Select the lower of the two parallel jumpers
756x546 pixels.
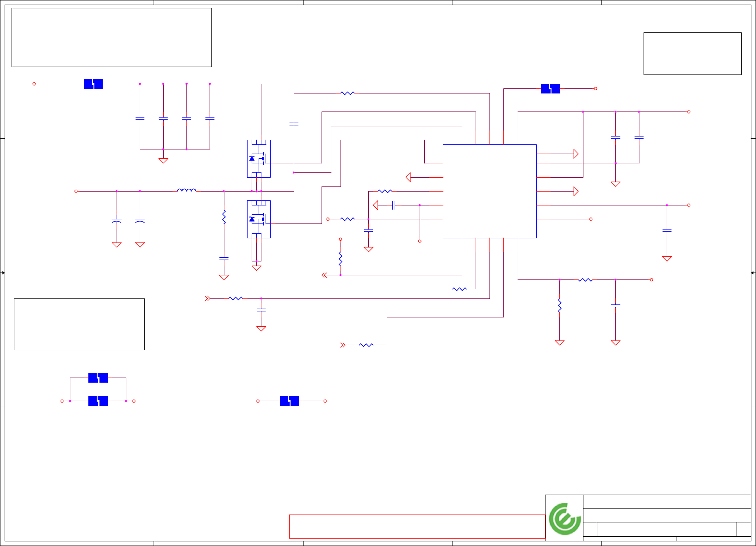[x=98, y=401]
